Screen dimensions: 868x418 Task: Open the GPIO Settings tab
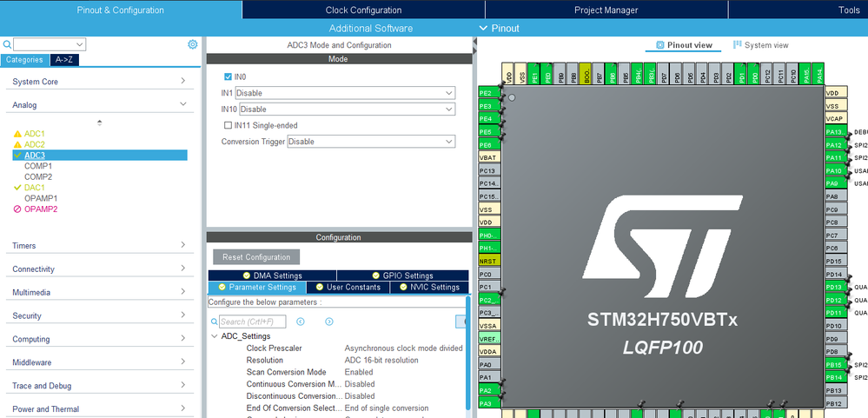pyautogui.click(x=402, y=275)
